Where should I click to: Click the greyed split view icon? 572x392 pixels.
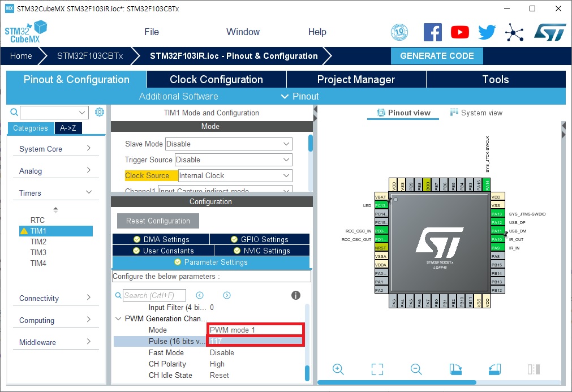tap(534, 369)
